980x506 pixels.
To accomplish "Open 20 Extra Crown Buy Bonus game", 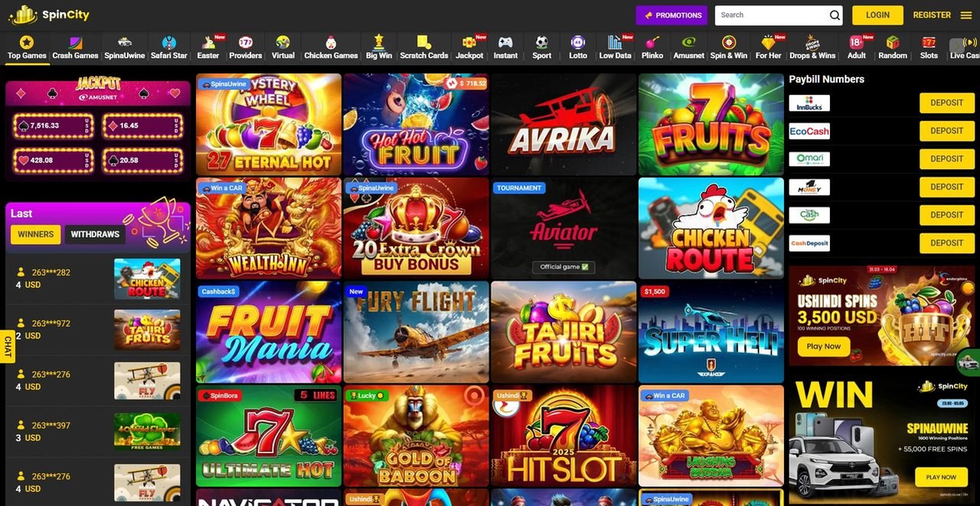I will [416, 228].
